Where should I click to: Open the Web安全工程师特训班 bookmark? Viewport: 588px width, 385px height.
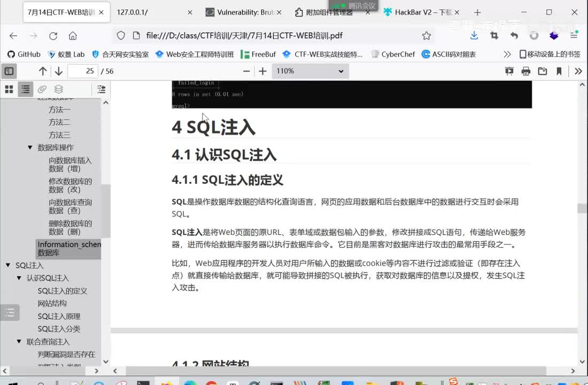195,55
